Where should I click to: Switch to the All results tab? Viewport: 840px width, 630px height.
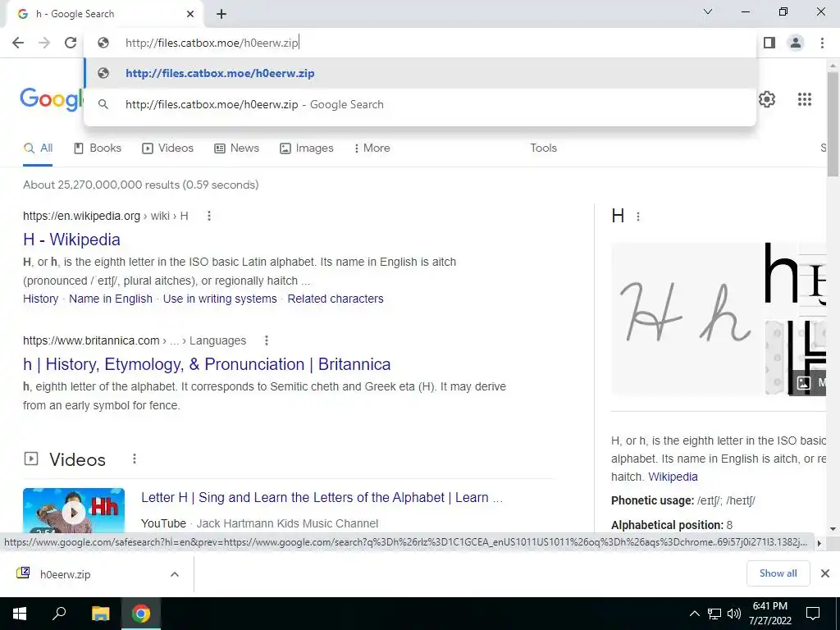pos(38,148)
